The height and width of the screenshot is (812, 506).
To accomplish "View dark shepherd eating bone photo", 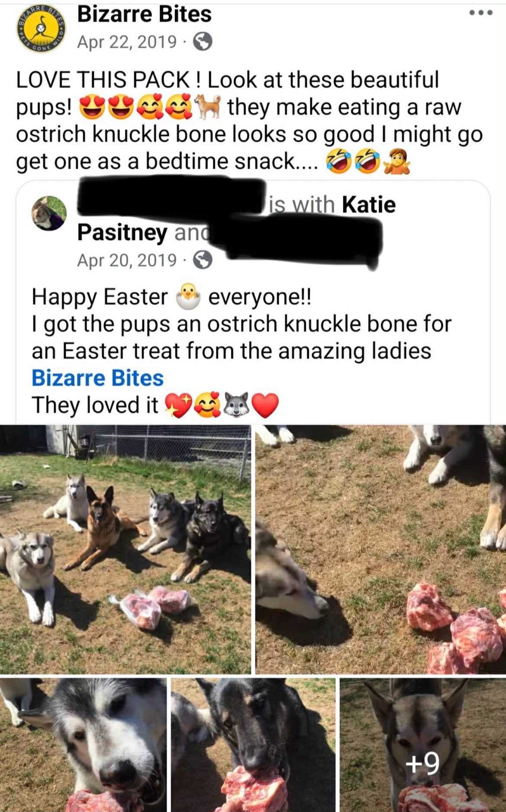I will [253, 745].
